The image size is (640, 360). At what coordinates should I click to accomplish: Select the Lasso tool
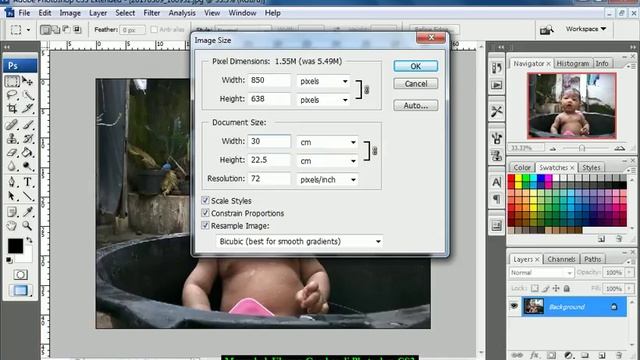point(12,96)
